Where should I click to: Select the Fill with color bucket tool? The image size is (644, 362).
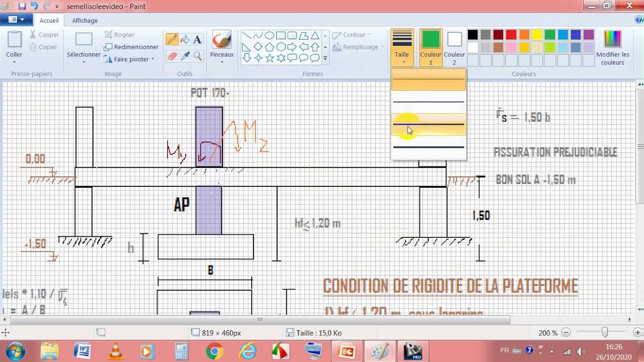pyautogui.click(x=185, y=40)
